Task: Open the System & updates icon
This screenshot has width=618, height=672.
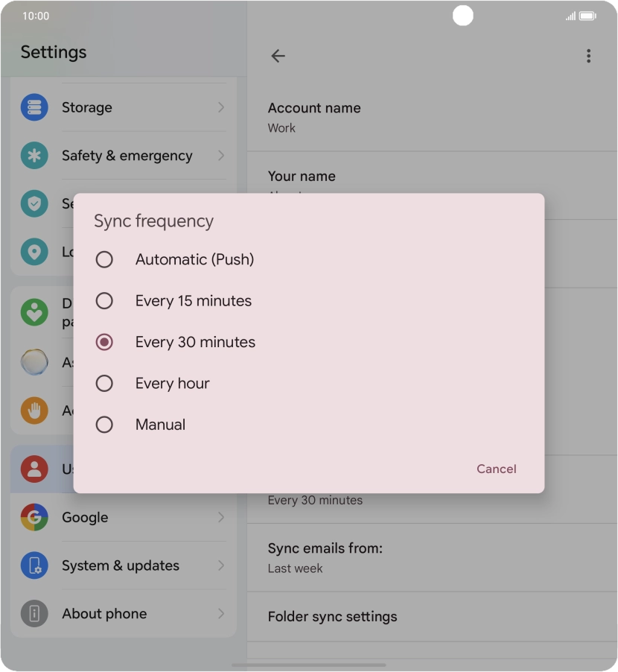Action: pyautogui.click(x=34, y=565)
